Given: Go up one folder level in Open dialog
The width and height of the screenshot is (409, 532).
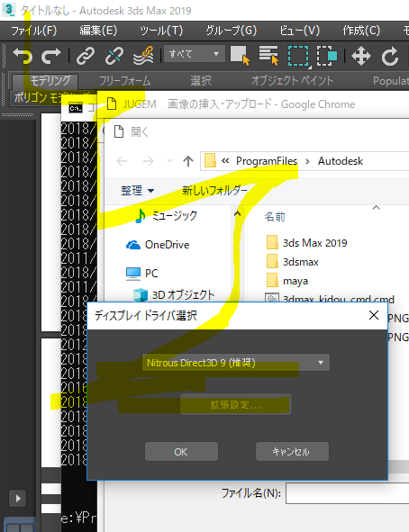Looking at the screenshot, I should pos(188,161).
